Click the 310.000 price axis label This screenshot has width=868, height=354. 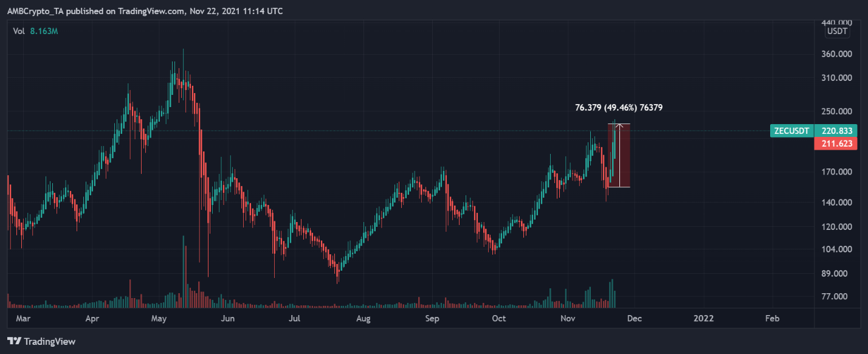836,78
